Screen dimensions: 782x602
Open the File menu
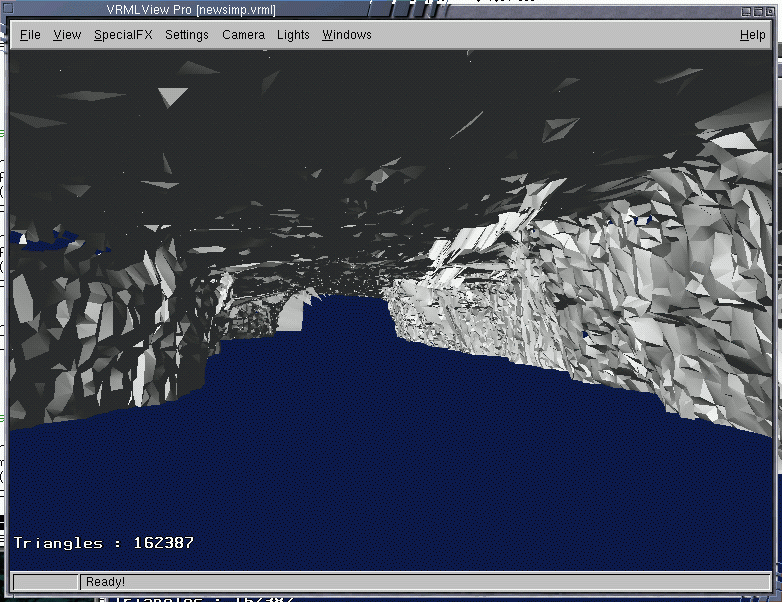30,35
